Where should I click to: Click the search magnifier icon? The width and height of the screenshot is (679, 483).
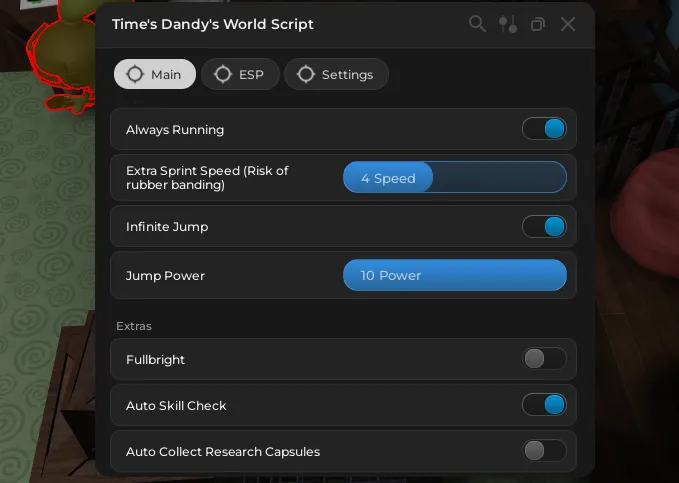click(x=477, y=24)
